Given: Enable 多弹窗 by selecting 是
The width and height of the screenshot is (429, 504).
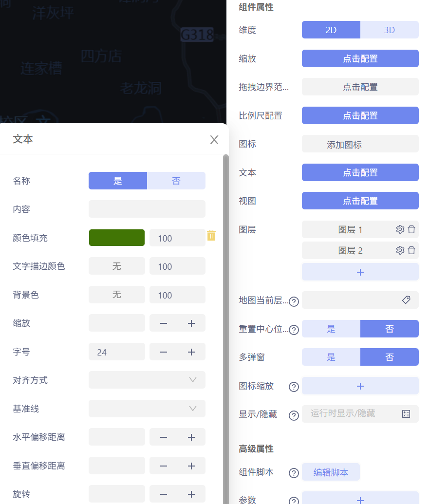Looking at the screenshot, I should [x=331, y=357].
